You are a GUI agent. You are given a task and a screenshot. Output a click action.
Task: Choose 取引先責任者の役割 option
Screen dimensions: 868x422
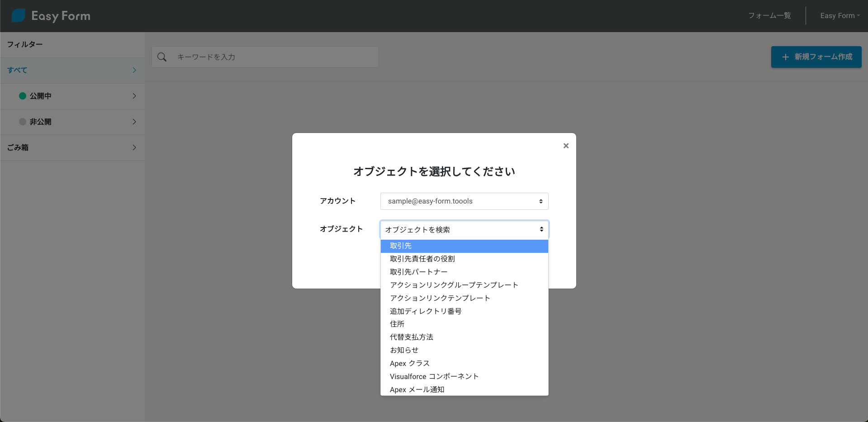click(x=422, y=259)
